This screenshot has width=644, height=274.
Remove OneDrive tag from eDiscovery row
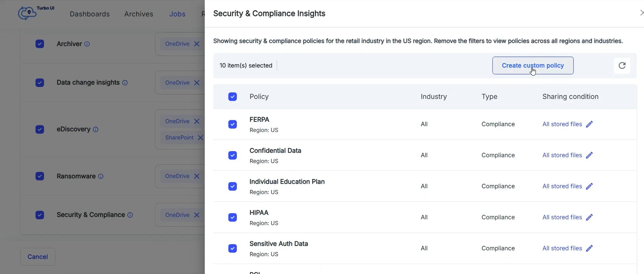(197, 121)
